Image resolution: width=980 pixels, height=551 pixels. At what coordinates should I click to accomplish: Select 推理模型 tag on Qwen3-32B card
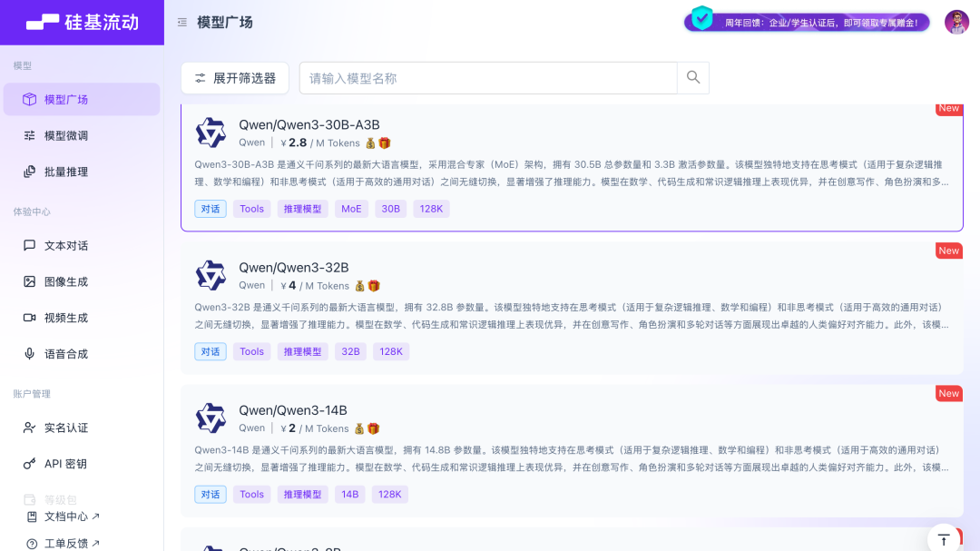coord(302,351)
